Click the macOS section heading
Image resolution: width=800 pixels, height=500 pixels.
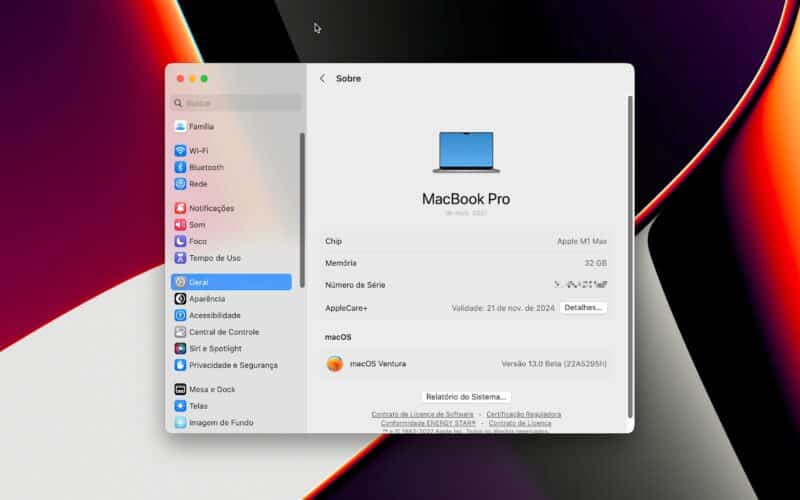pos(338,337)
